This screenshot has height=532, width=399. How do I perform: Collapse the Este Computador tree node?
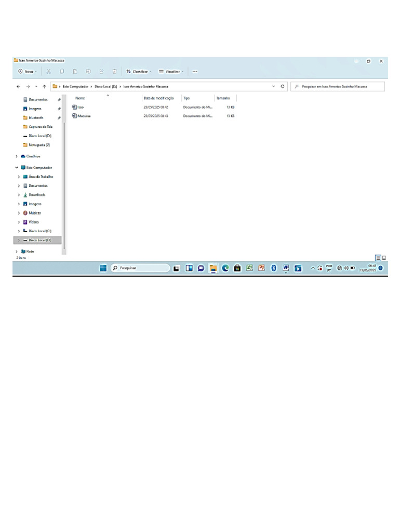[x=17, y=168]
